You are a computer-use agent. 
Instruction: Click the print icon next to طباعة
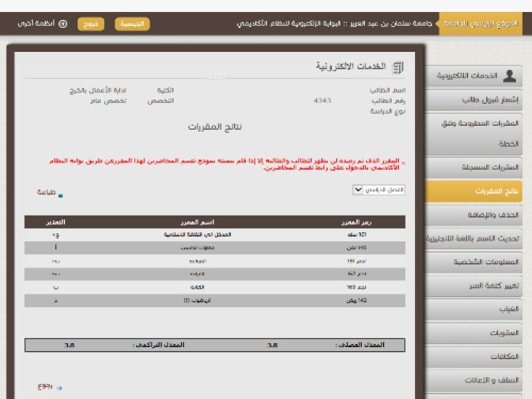(61, 196)
